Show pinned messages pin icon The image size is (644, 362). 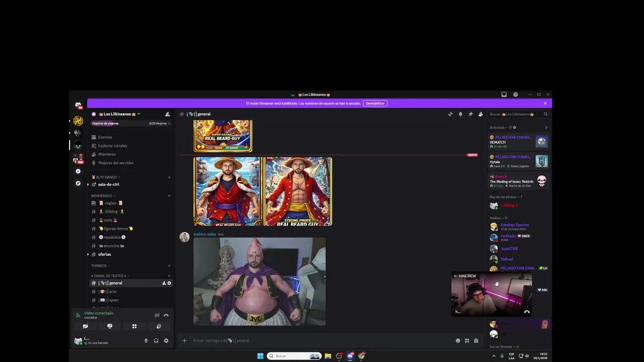click(x=470, y=114)
